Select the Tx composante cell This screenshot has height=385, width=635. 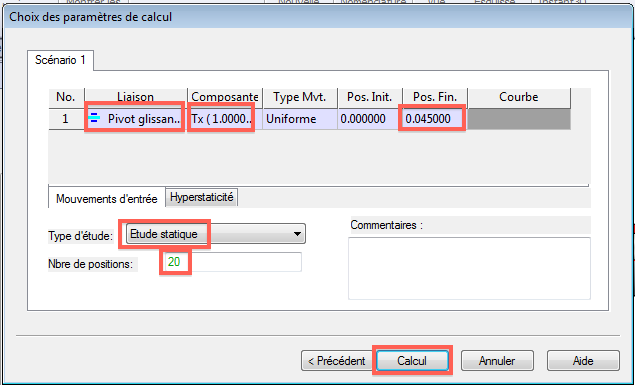225,119
